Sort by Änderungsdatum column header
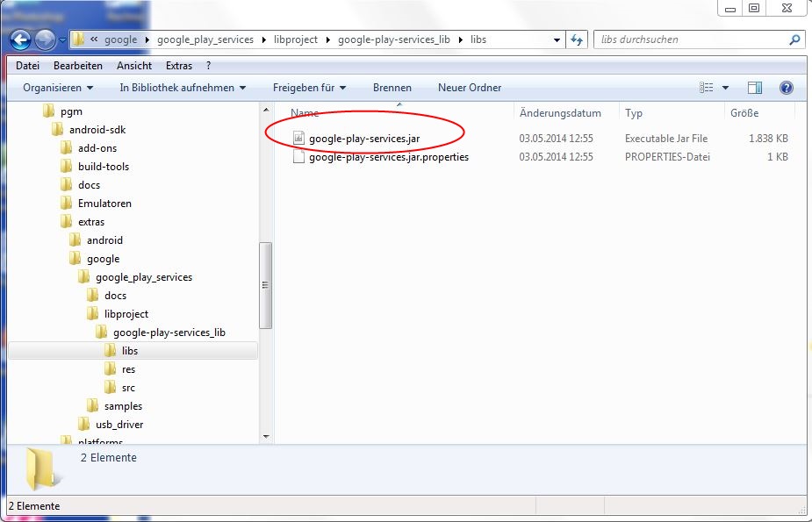The image size is (812, 522). (x=560, y=113)
